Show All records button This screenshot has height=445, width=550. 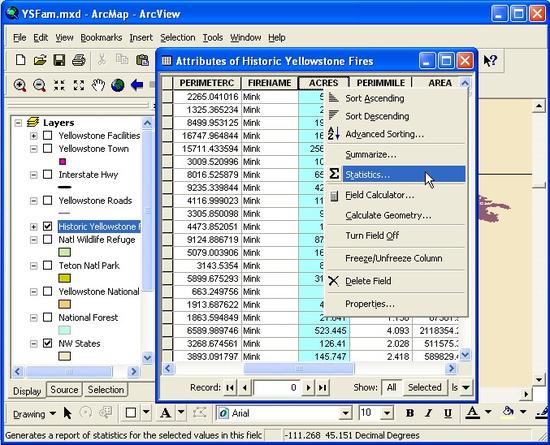coord(391,387)
